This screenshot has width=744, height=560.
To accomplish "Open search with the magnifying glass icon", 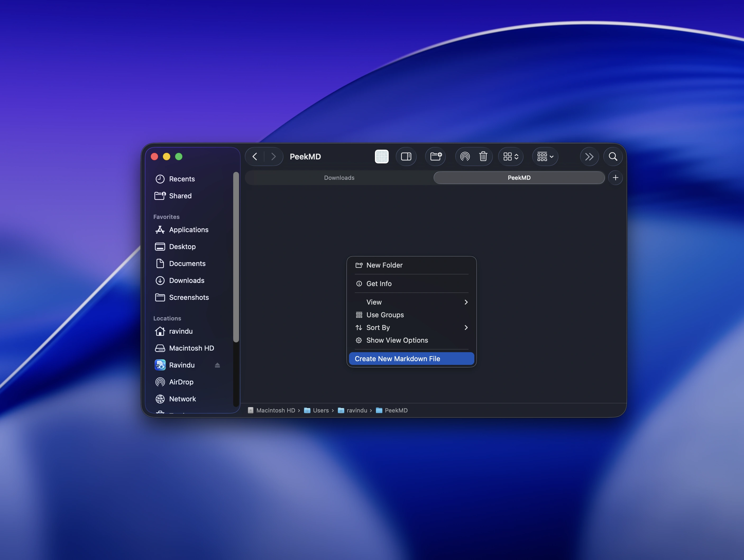I will pos(613,157).
